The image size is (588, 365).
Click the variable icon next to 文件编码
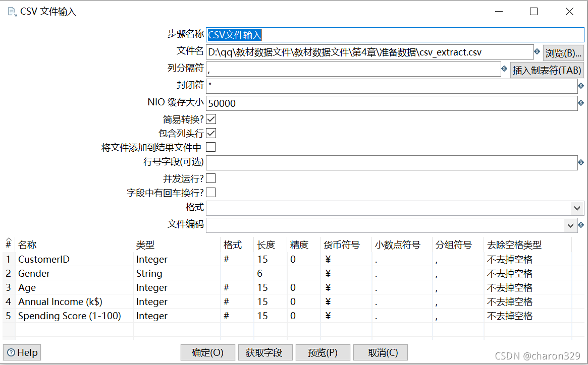(x=581, y=225)
